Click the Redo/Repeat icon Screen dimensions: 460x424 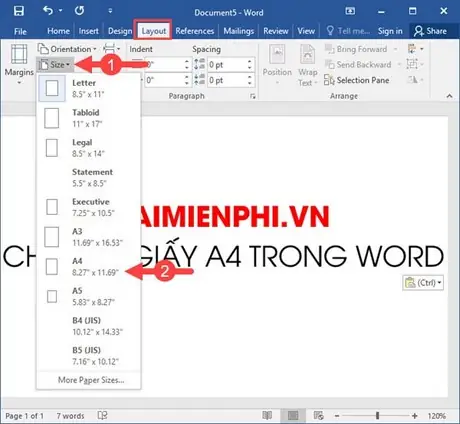click(79, 11)
